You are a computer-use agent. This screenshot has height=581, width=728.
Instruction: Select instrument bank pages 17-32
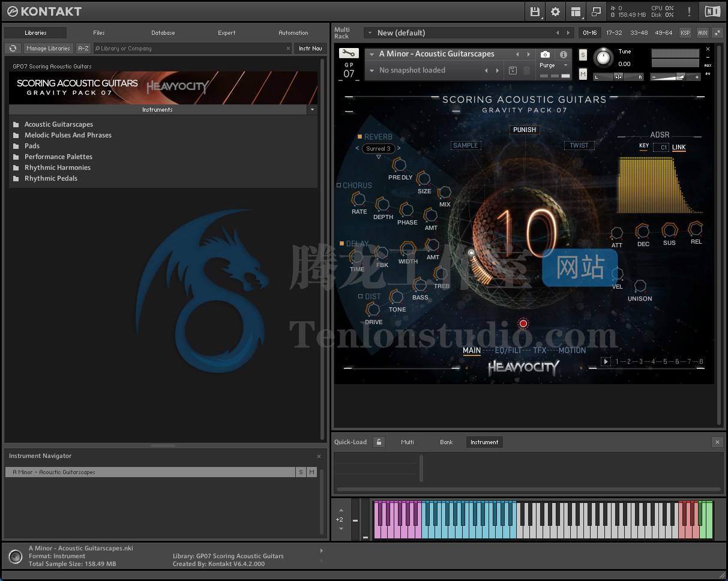(x=615, y=33)
